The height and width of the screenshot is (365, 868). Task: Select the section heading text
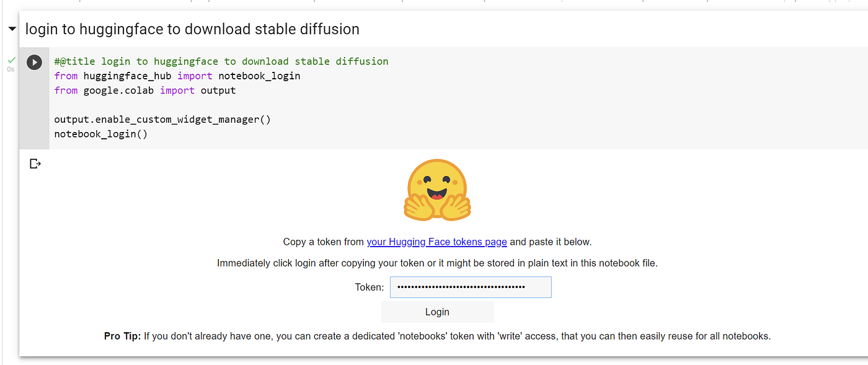pos(192,29)
